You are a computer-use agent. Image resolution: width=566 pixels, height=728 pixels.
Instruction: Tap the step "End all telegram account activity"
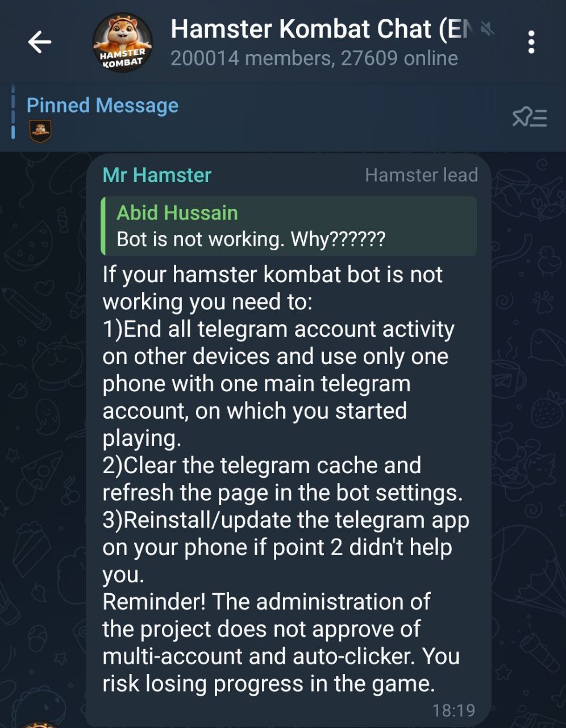tap(278, 383)
